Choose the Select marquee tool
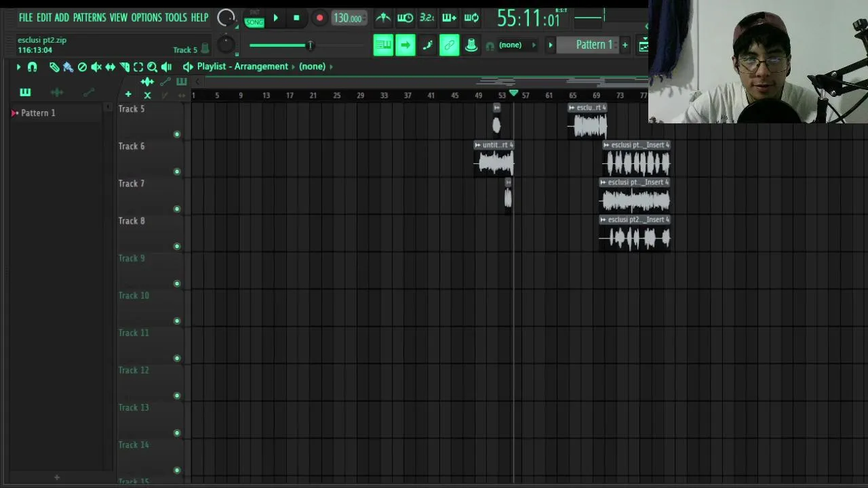The image size is (868, 488). (138, 66)
